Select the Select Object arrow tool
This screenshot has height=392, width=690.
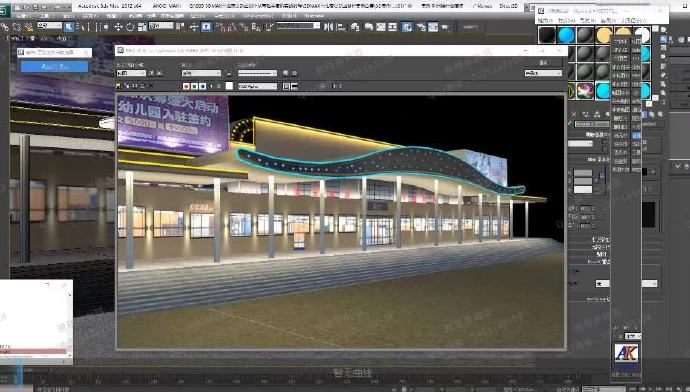69,27
